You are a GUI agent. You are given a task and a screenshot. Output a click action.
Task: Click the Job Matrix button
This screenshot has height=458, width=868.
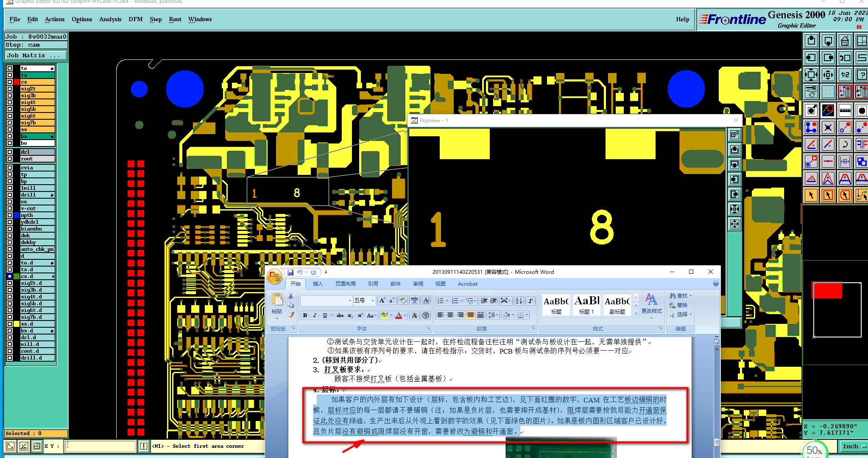pos(36,56)
